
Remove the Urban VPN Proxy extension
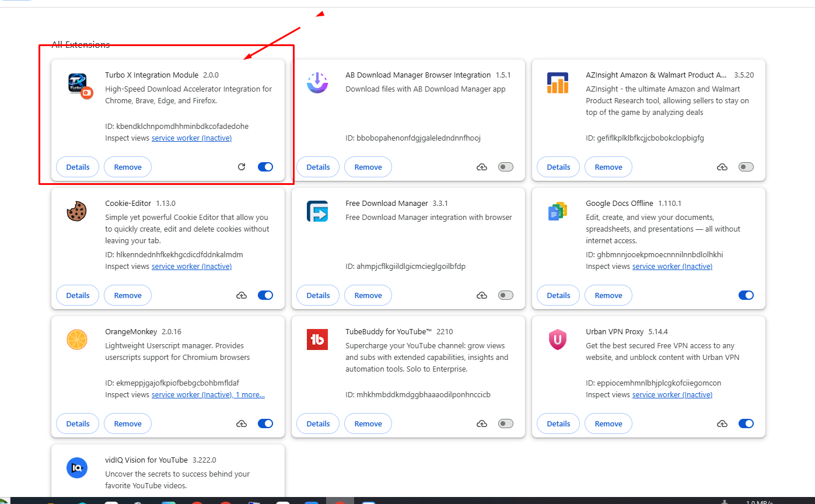pyautogui.click(x=608, y=423)
